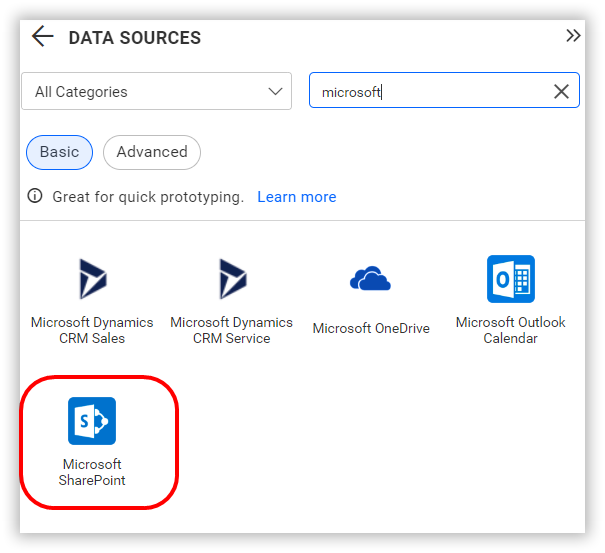Collapse panel with double chevron icon
The image size is (605, 553).
(573, 36)
